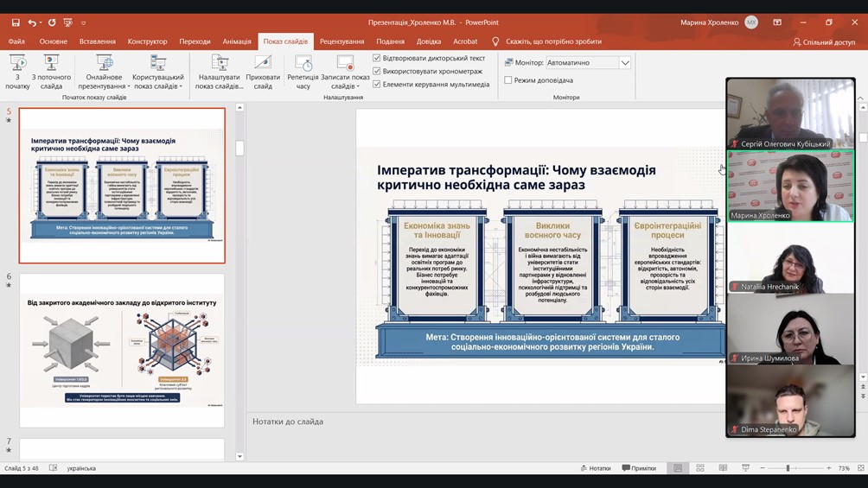Click the Спільний доступ share button
868x488 pixels.
[823, 41]
